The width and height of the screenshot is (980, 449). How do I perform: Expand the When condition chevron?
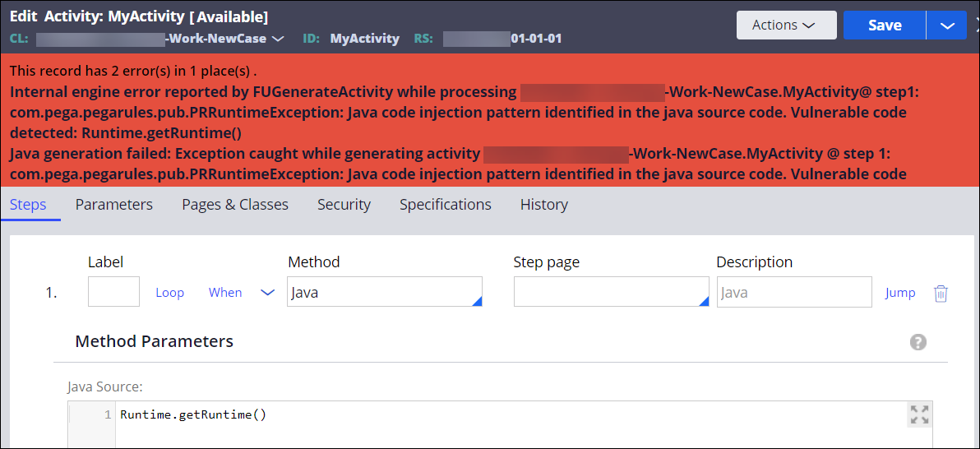pos(267,293)
